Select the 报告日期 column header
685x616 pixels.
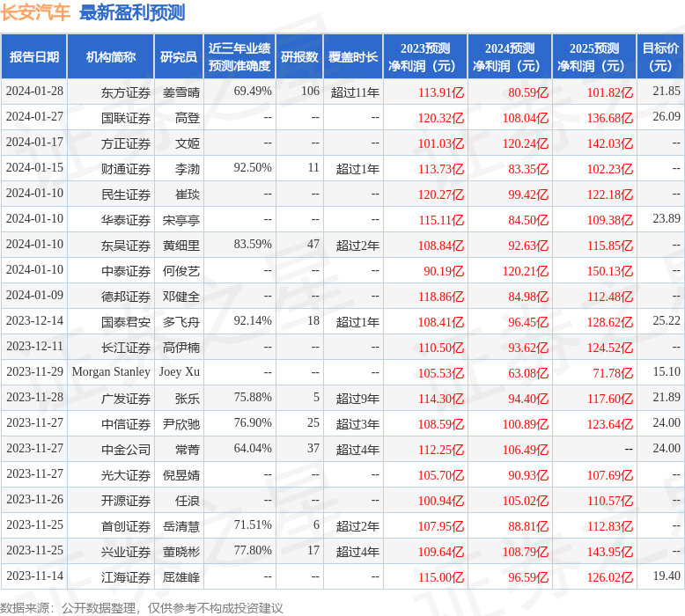tap(34, 56)
